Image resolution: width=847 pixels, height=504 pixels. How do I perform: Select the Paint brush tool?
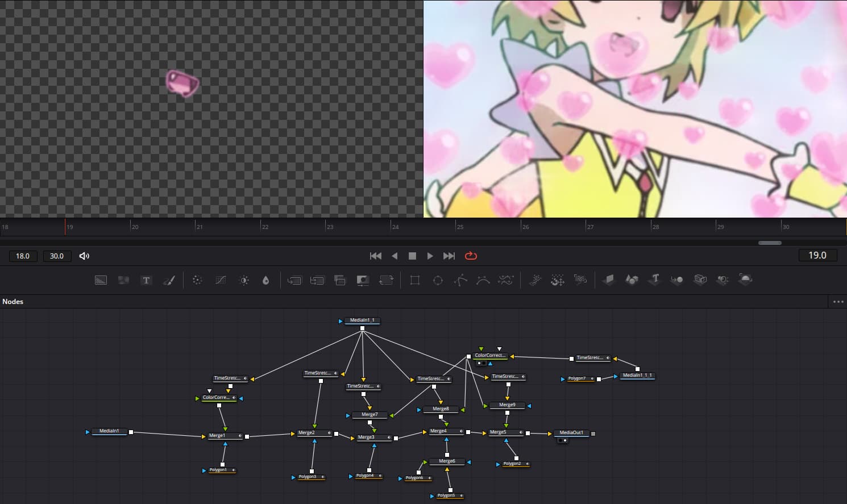pos(169,280)
